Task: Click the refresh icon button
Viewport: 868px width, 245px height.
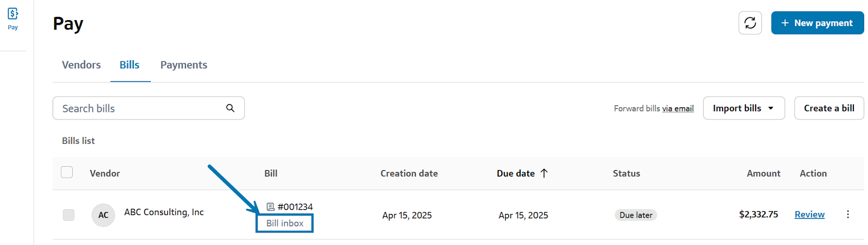Action: [750, 23]
